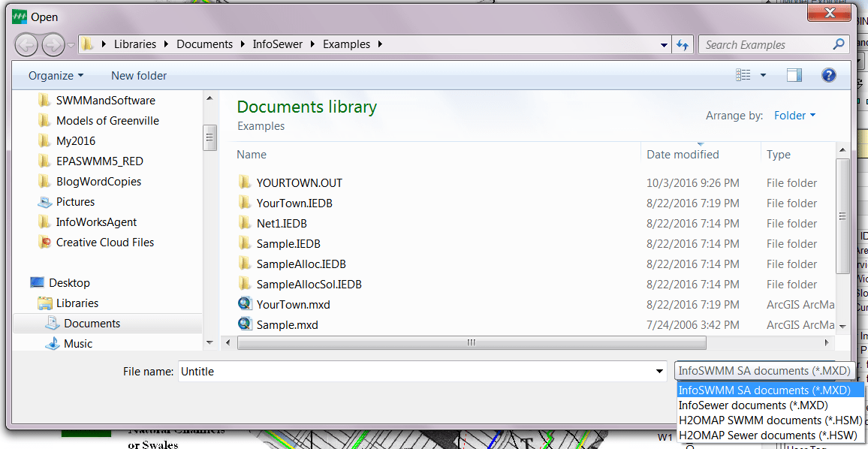
Task: Select InfoSewer in the address breadcrumb
Action: (x=278, y=44)
